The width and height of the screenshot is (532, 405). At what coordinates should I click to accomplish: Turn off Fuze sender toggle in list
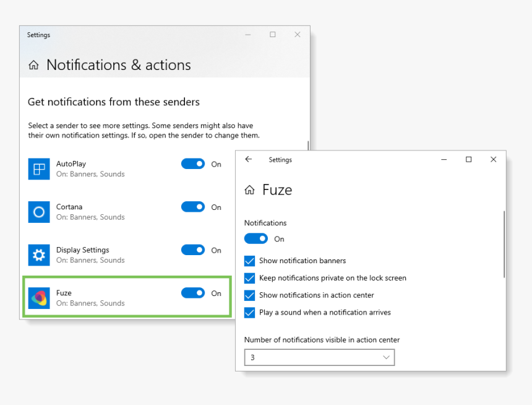pyautogui.click(x=193, y=293)
